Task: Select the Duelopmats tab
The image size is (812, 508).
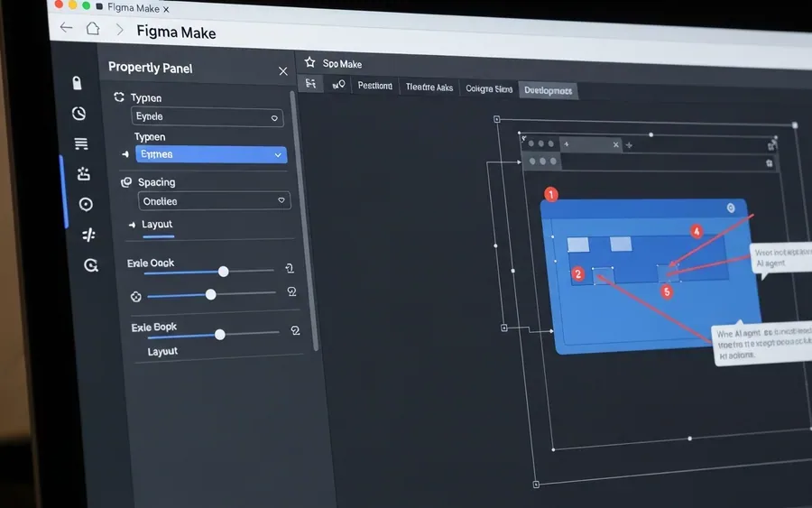Action: coord(548,90)
